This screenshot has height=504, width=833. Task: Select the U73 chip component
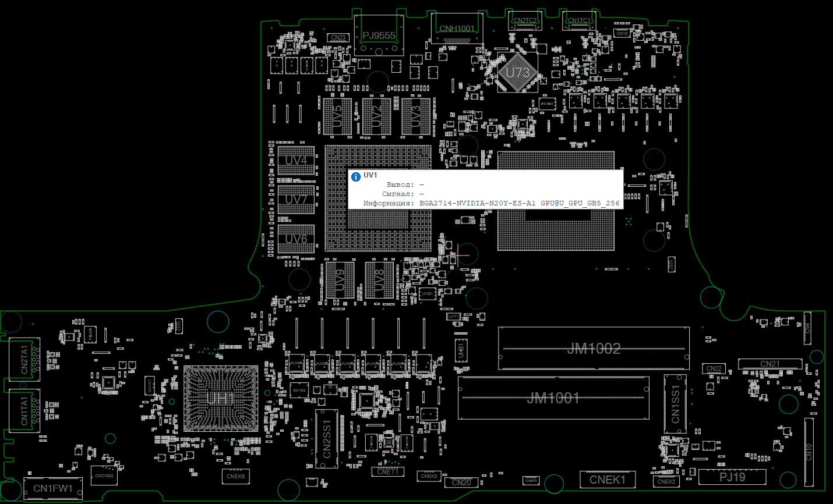(x=517, y=73)
